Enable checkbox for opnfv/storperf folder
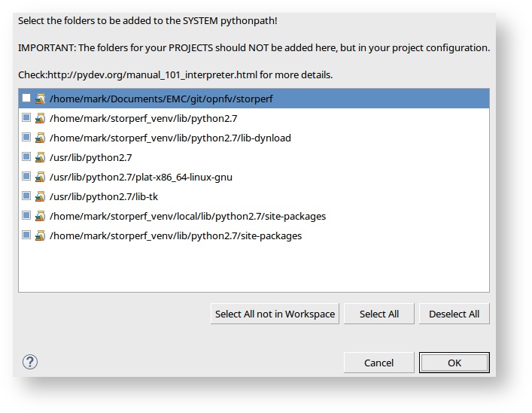The image size is (532, 413). click(27, 99)
